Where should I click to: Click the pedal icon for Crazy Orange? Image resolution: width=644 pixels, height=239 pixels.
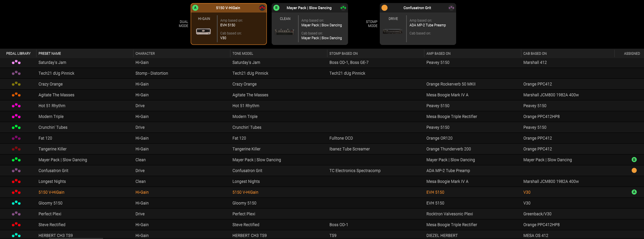(16, 84)
